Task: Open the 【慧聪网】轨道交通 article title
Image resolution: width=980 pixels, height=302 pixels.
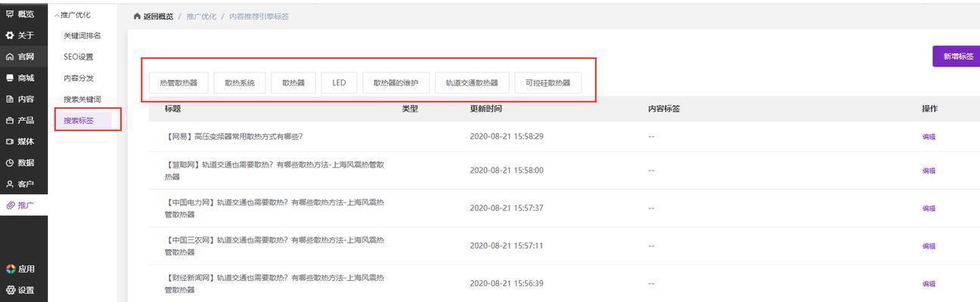Action: [x=275, y=171]
